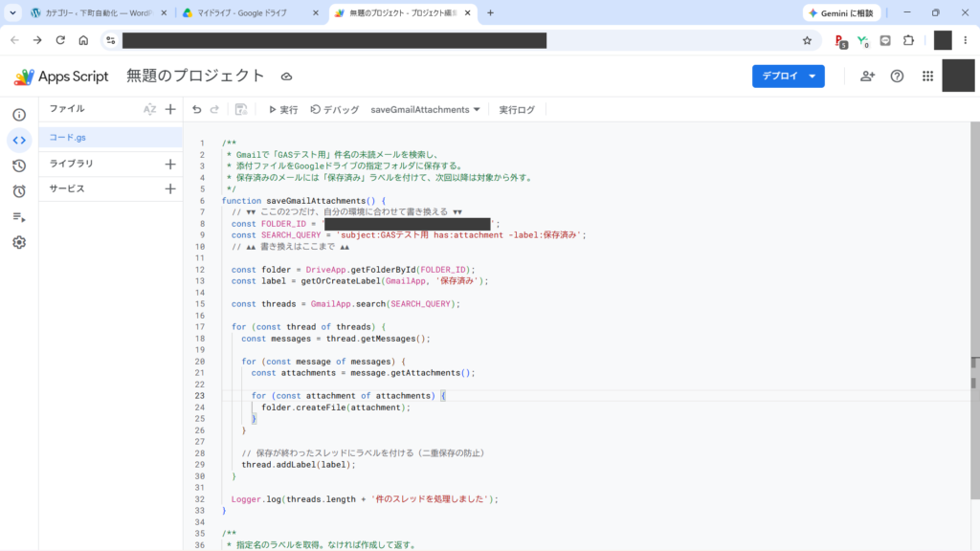Bookmark this page with star icon

[807, 40]
